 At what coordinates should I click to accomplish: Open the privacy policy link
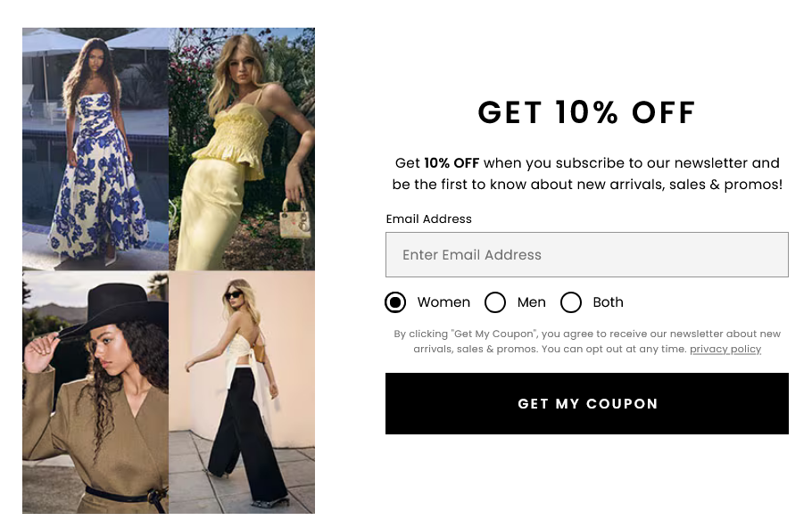[725, 350]
